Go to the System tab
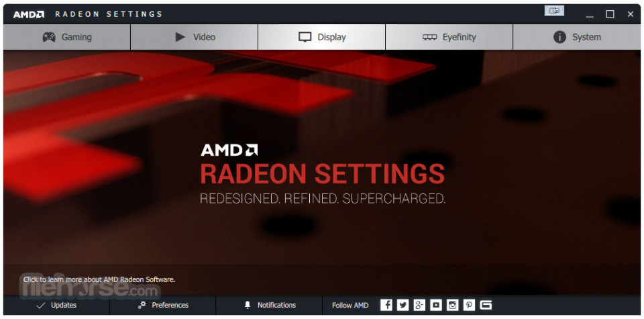644x319 pixels. tap(577, 37)
